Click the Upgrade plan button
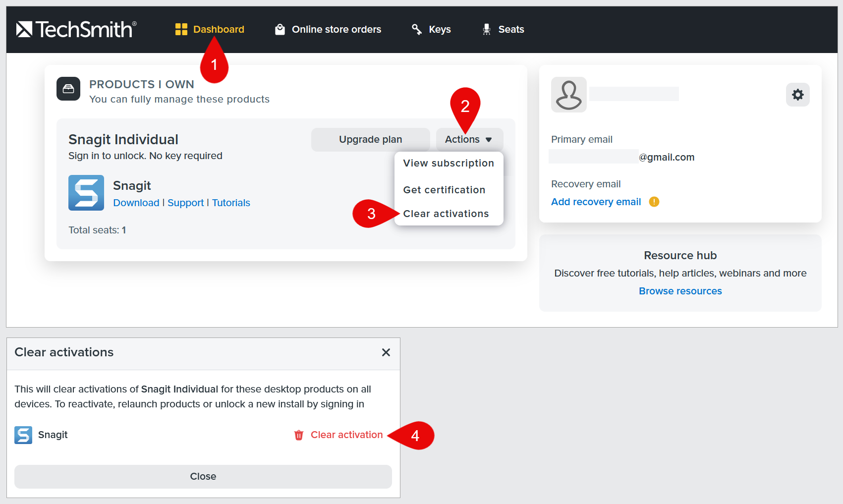843x504 pixels. (371, 140)
